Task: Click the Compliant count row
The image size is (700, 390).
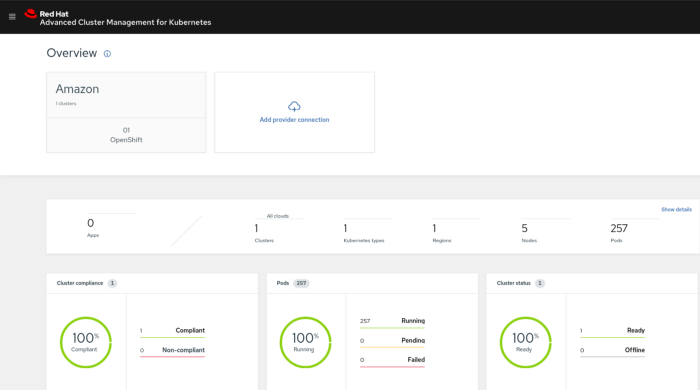Action: point(172,331)
